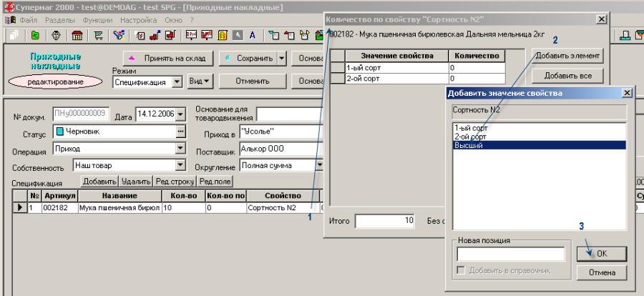
Task: Click Отмена in Добавить значение свойства dialog
Action: coord(602,272)
